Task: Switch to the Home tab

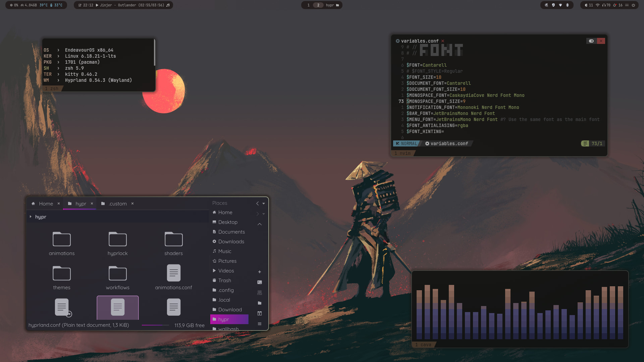Action: 46,203
